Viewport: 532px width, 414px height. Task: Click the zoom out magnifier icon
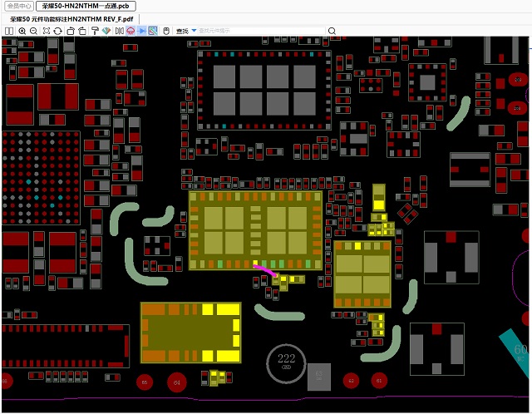click(33, 31)
